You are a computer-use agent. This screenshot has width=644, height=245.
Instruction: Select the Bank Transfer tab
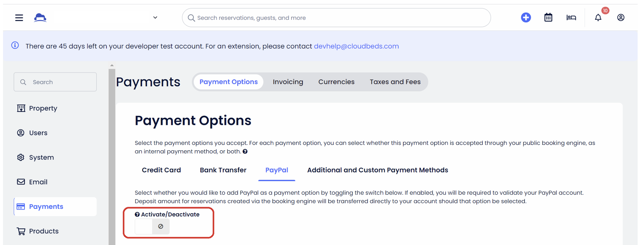tap(223, 170)
